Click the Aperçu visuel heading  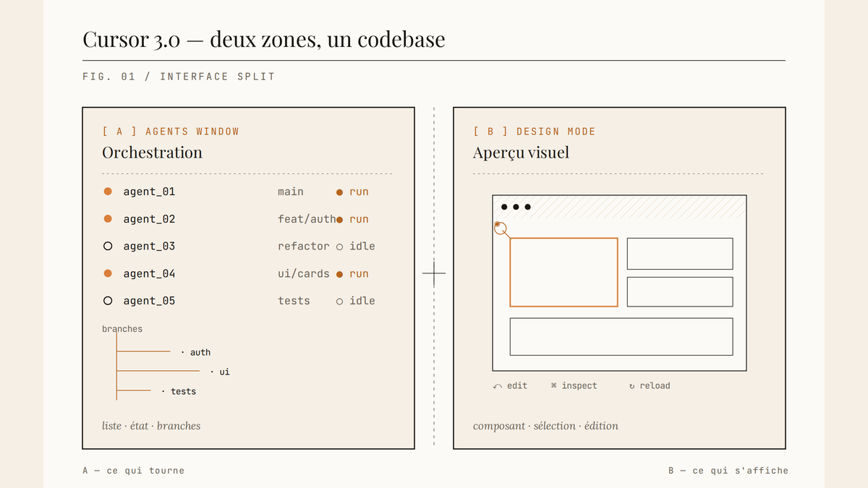coord(521,153)
